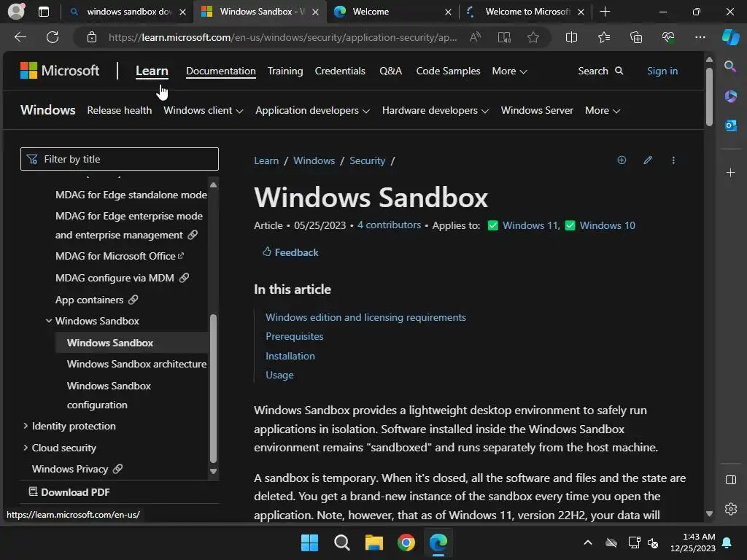Open Training menu item

pyautogui.click(x=285, y=71)
